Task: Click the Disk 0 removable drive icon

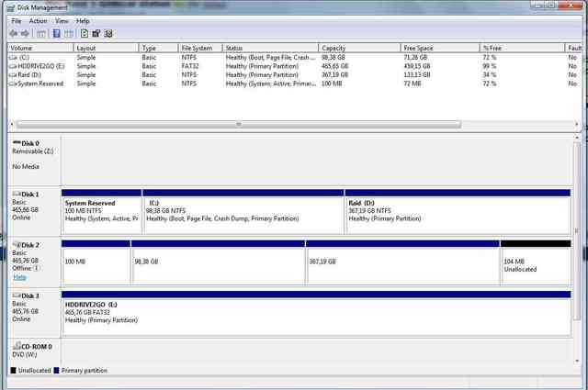Action: coord(17,143)
